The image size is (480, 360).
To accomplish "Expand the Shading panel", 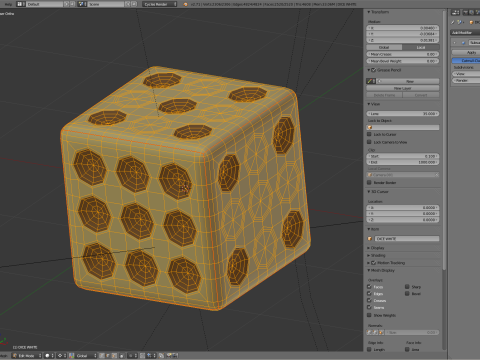I will (369, 255).
